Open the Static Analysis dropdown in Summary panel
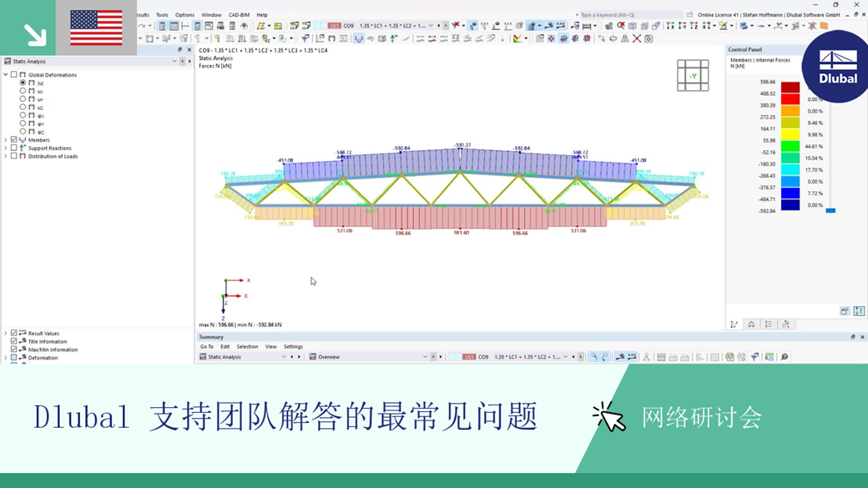Image resolution: width=868 pixels, height=488 pixels. (284, 357)
